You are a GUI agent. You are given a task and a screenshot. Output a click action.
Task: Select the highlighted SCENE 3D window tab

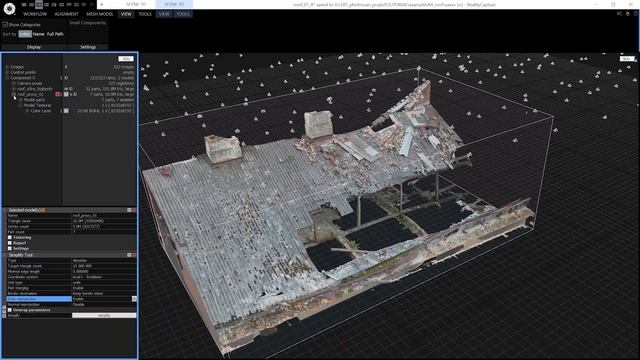(174, 4)
